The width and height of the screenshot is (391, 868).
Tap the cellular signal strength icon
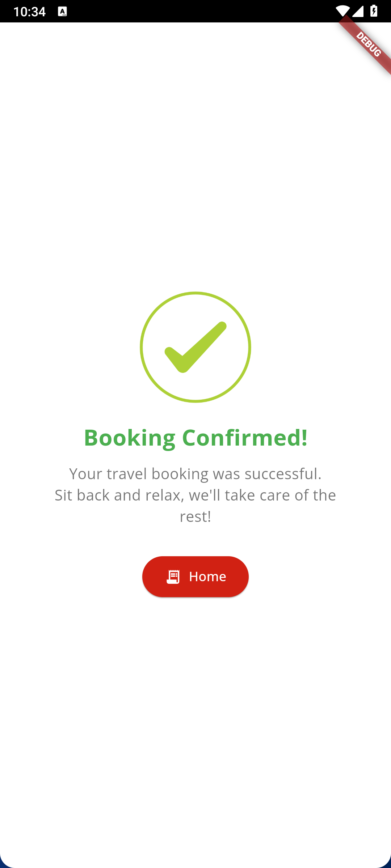pyautogui.click(x=358, y=11)
